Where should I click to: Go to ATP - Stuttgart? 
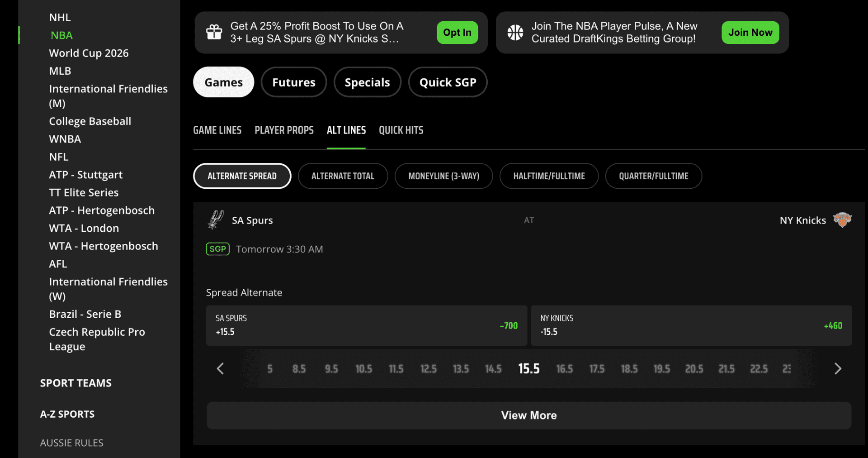point(86,175)
